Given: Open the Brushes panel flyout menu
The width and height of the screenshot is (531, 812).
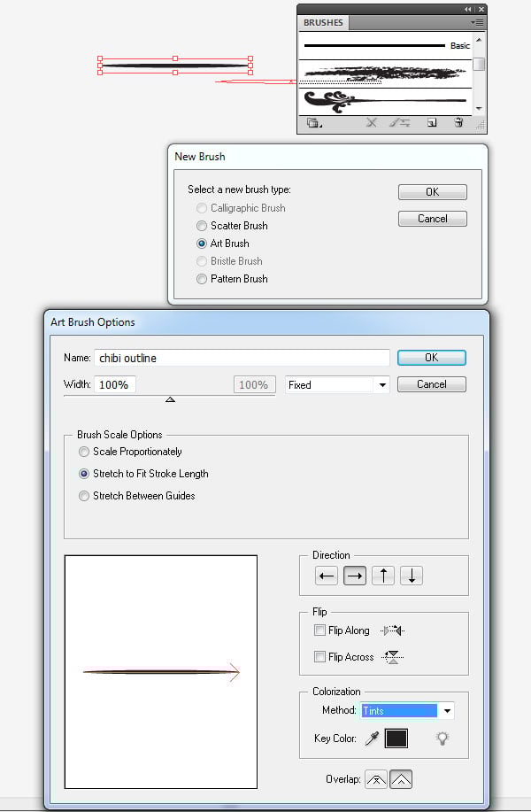Looking at the screenshot, I should pyautogui.click(x=477, y=23).
